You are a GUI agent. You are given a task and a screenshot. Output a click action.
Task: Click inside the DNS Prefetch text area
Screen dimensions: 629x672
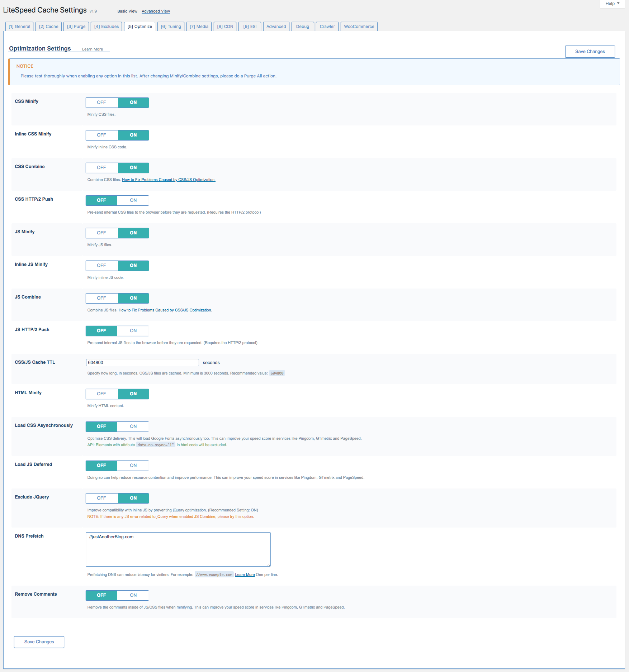(178, 549)
